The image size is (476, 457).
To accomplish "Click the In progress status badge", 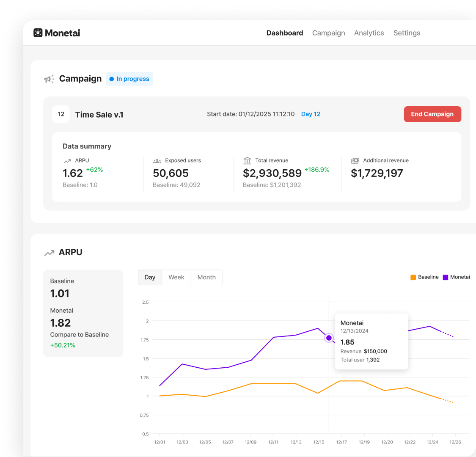I will tap(129, 79).
